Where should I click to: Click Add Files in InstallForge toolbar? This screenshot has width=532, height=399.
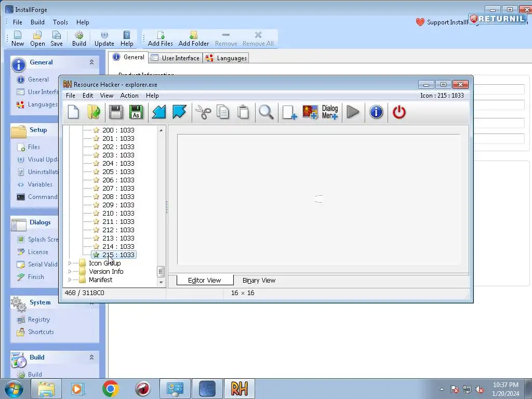click(160, 38)
